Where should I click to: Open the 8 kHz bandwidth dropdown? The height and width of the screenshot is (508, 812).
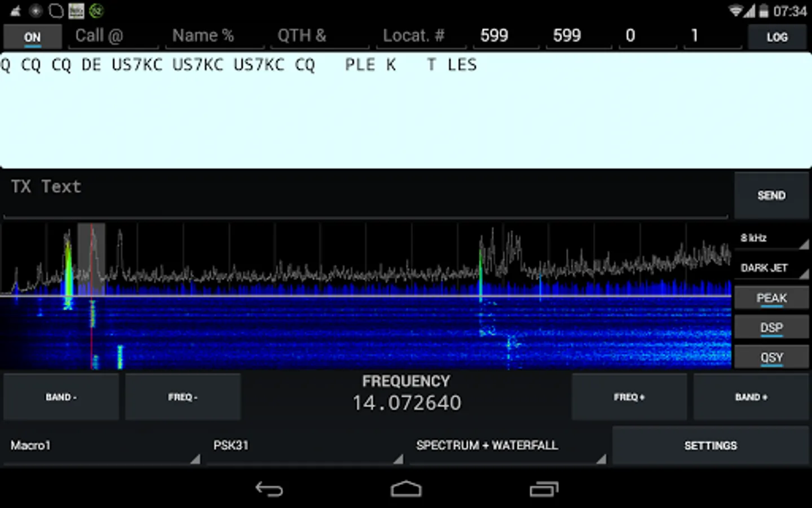pos(771,238)
